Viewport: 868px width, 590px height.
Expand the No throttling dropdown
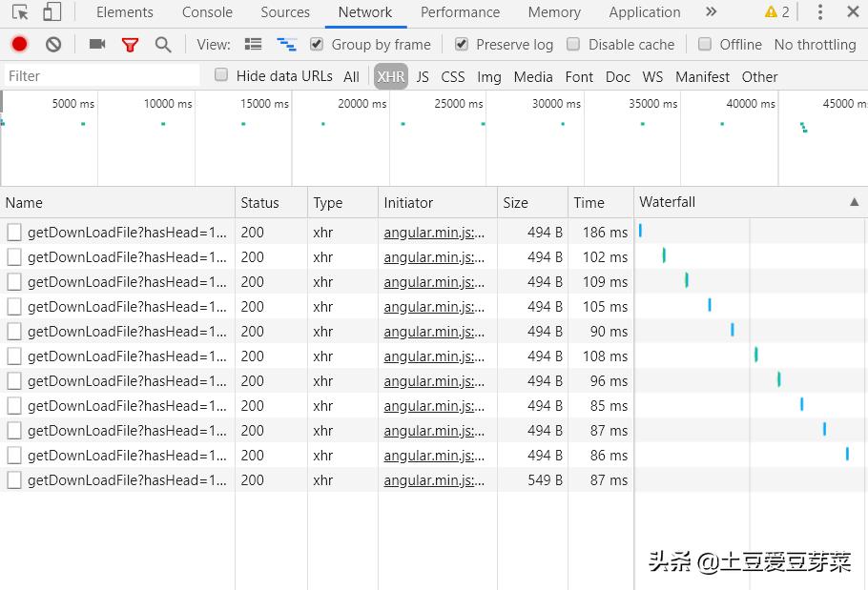point(815,44)
